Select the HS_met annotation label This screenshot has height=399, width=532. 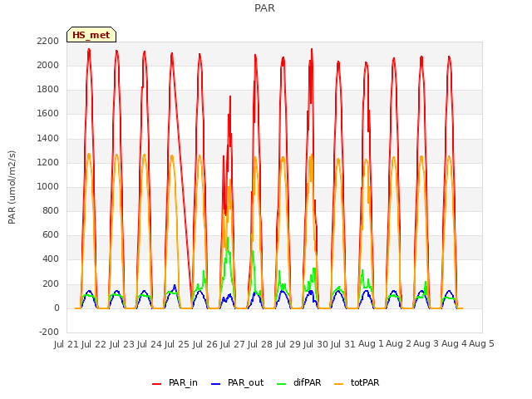click(x=91, y=35)
